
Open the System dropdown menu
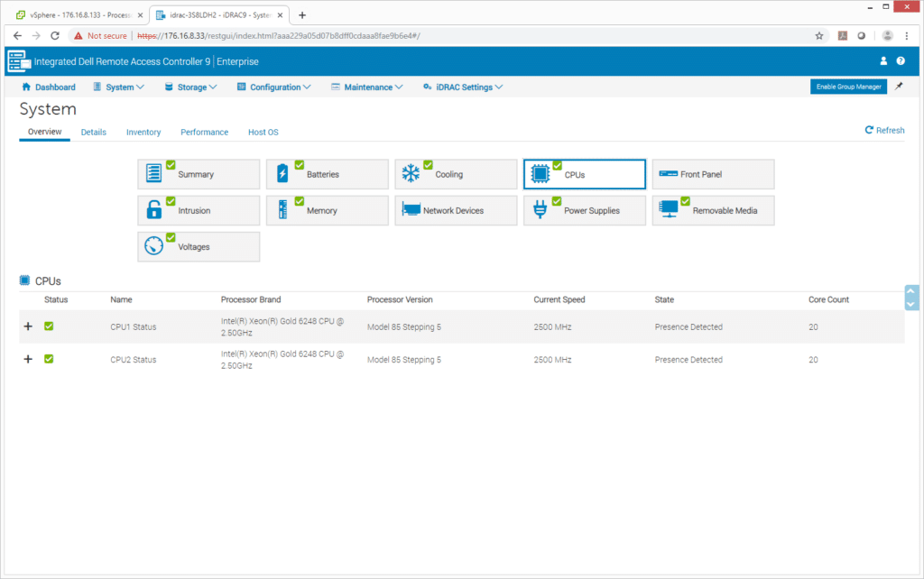[x=118, y=87]
